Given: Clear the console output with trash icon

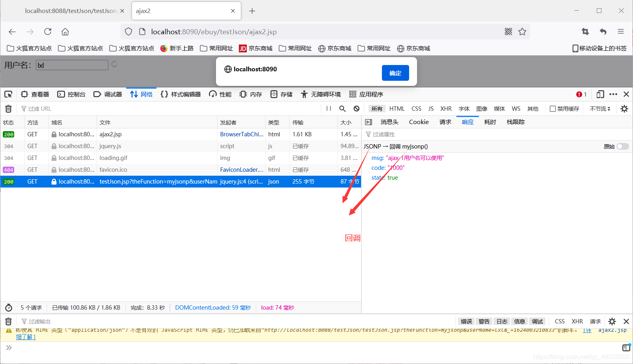Looking at the screenshot, I should pyautogui.click(x=8, y=321).
